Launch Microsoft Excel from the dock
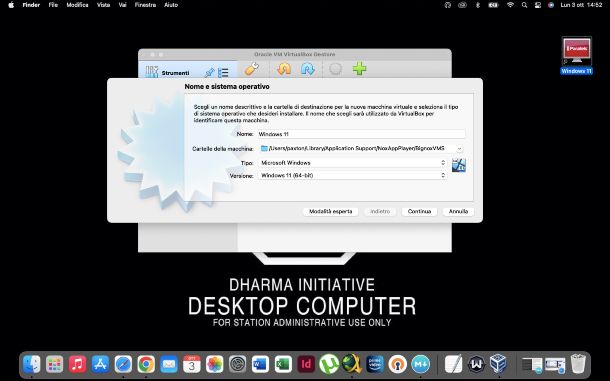 283,364
